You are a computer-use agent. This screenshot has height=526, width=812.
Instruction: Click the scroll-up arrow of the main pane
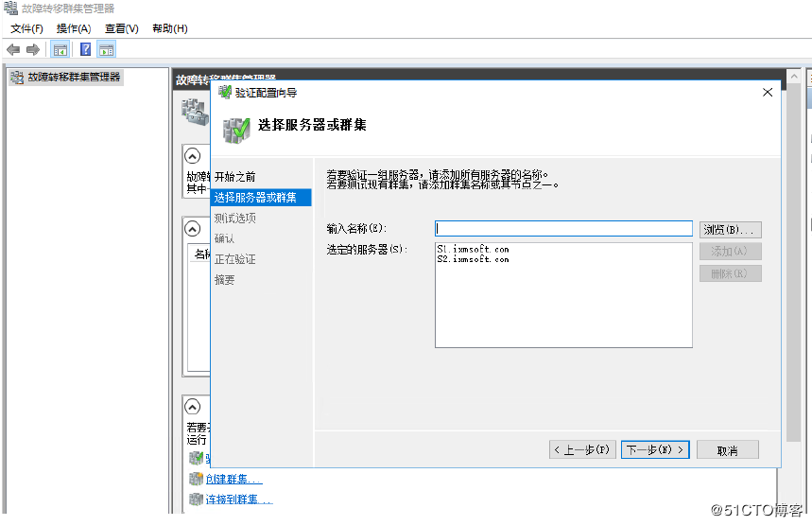[794, 77]
